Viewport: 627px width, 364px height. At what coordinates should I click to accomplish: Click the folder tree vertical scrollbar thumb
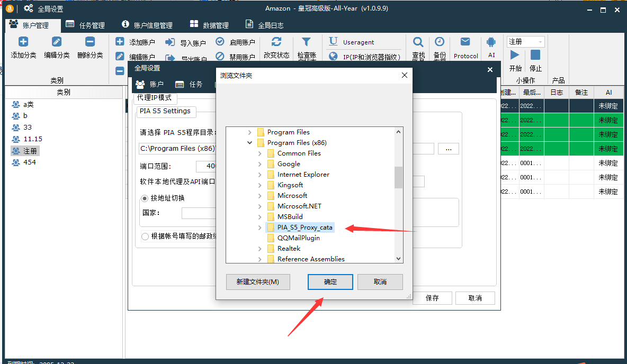click(398, 177)
